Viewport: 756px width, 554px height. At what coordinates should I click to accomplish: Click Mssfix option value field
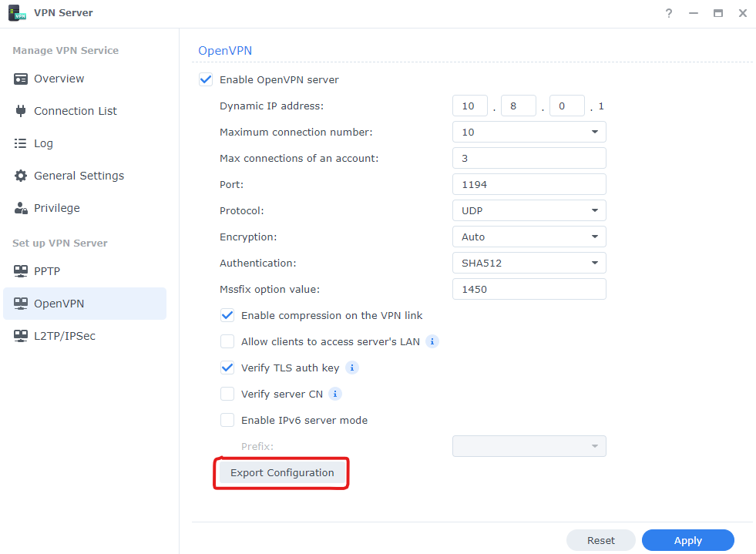click(x=529, y=289)
